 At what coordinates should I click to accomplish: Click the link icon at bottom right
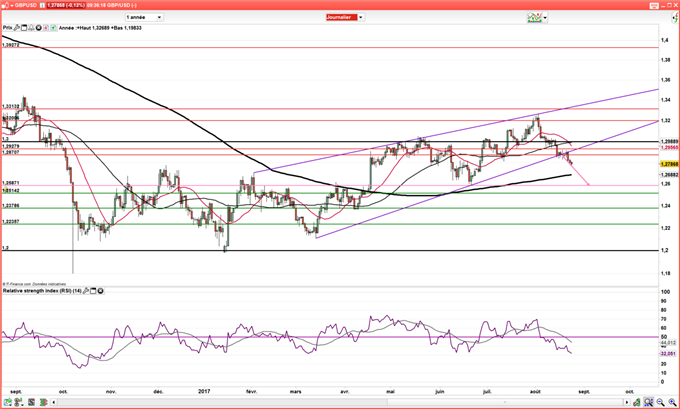pyautogui.click(x=637, y=403)
